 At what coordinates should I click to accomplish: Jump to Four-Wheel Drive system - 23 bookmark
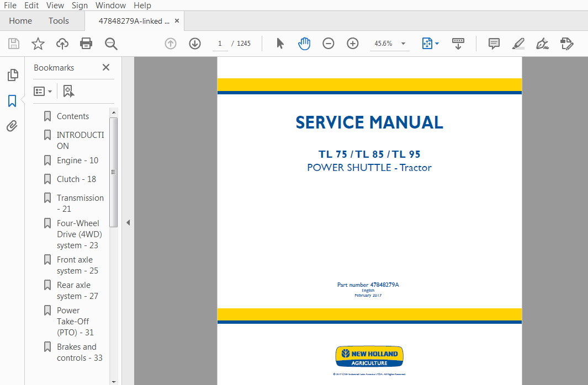click(80, 234)
